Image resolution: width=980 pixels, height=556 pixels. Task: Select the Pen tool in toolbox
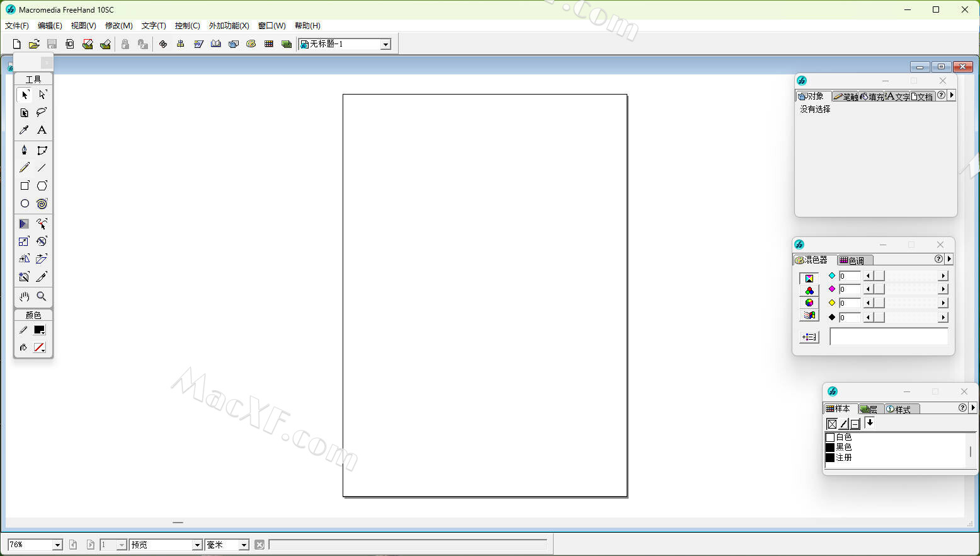24,150
